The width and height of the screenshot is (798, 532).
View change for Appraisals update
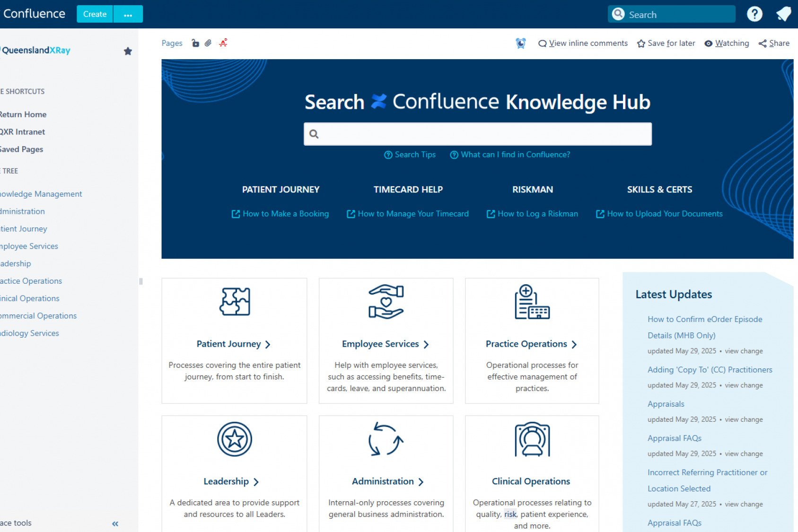tap(744, 419)
